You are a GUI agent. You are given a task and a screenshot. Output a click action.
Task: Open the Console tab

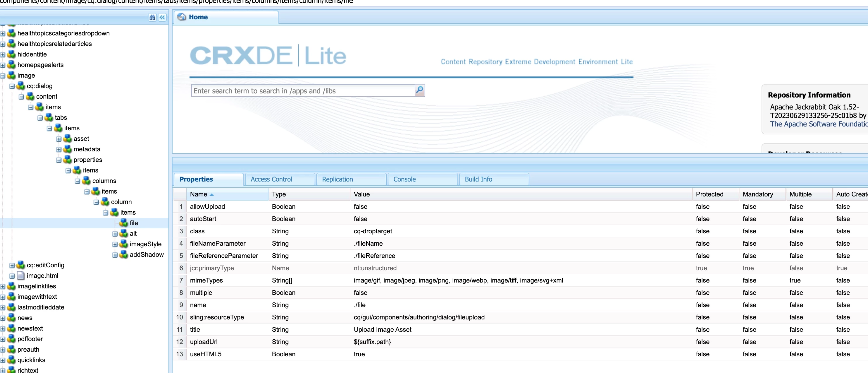(404, 179)
